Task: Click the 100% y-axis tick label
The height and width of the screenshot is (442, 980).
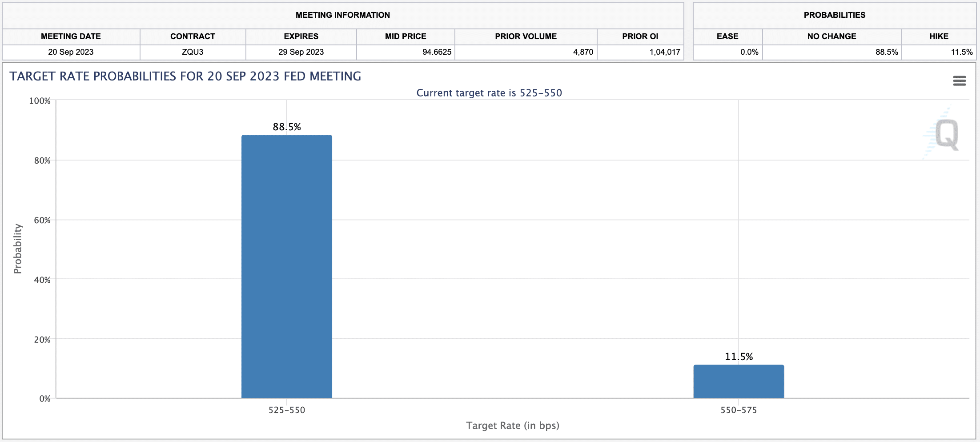Action: pyautogui.click(x=40, y=101)
